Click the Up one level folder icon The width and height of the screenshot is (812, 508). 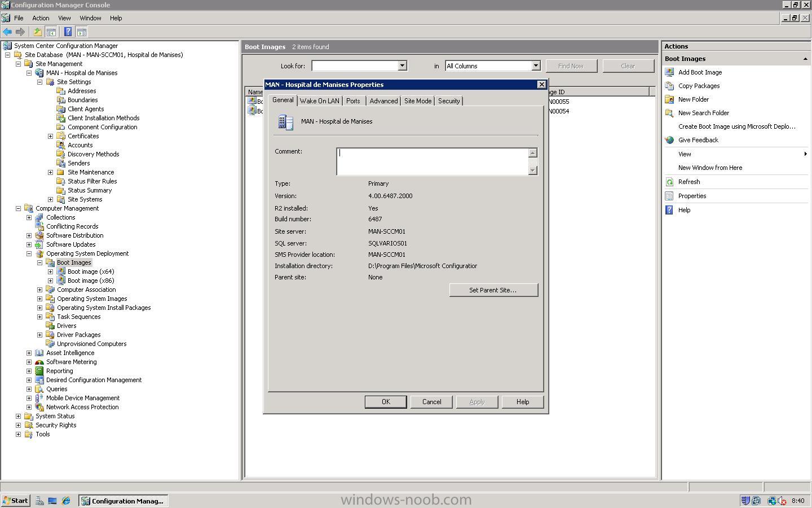38,32
